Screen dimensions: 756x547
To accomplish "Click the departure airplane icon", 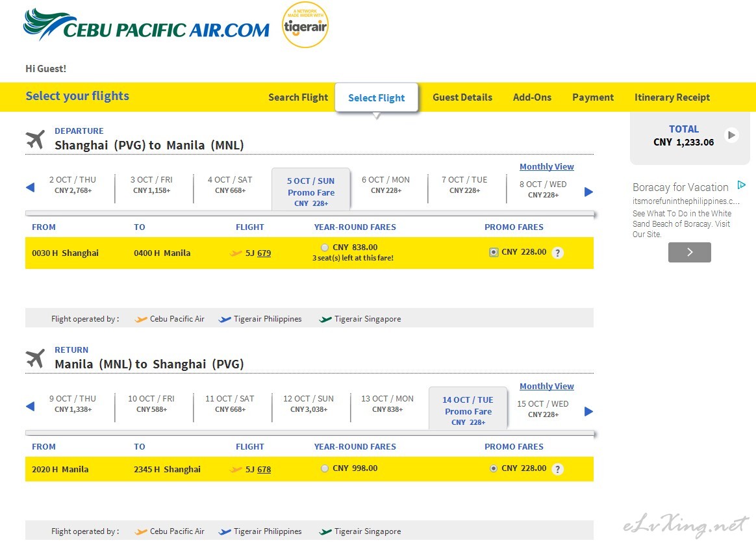I will (x=35, y=140).
